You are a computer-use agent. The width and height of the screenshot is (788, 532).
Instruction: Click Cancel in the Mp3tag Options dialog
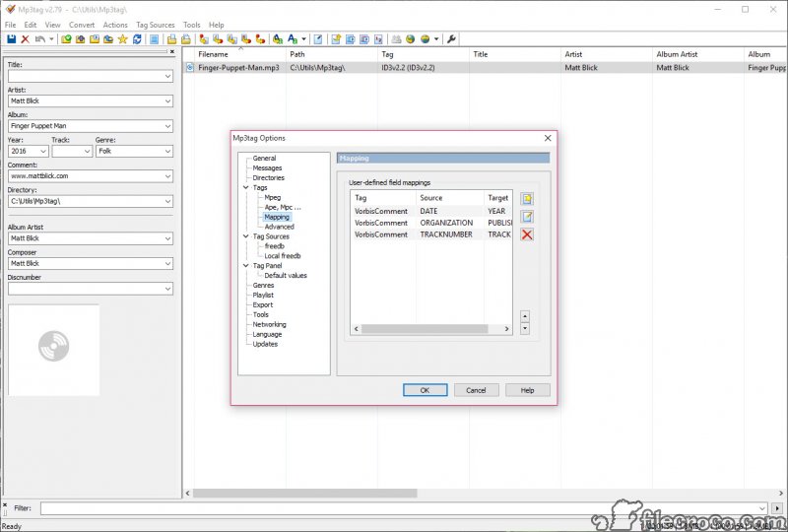click(476, 390)
